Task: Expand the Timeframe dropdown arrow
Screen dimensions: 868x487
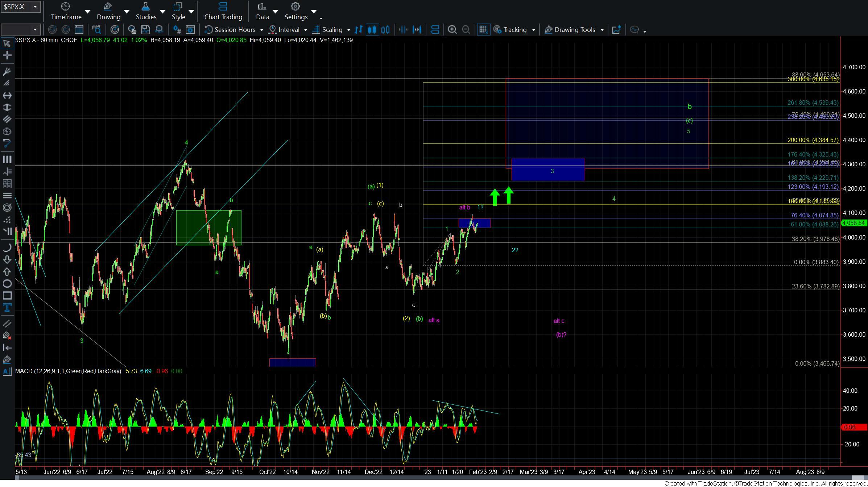Action: click(88, 12)
